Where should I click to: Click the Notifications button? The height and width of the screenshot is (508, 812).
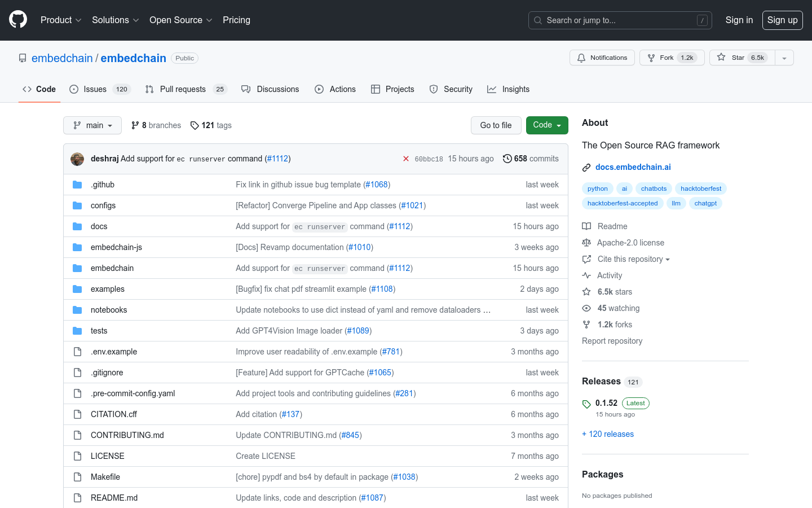click(602, 58)
